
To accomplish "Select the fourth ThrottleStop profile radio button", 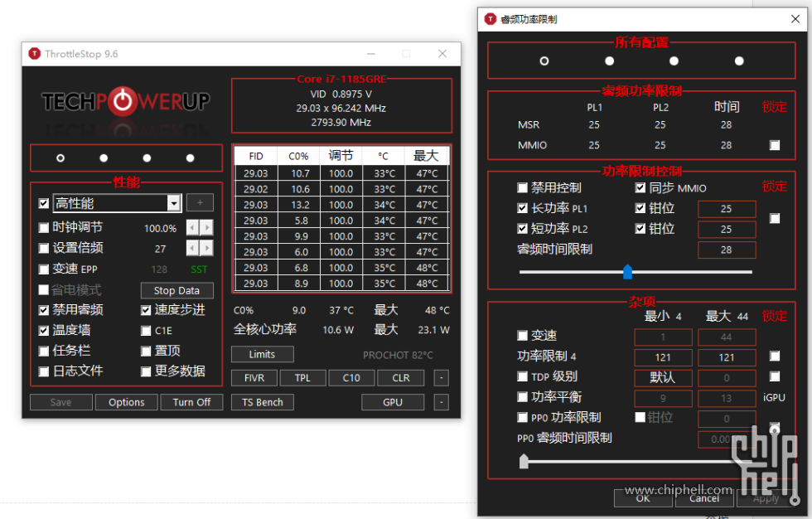I will point(190,158).
